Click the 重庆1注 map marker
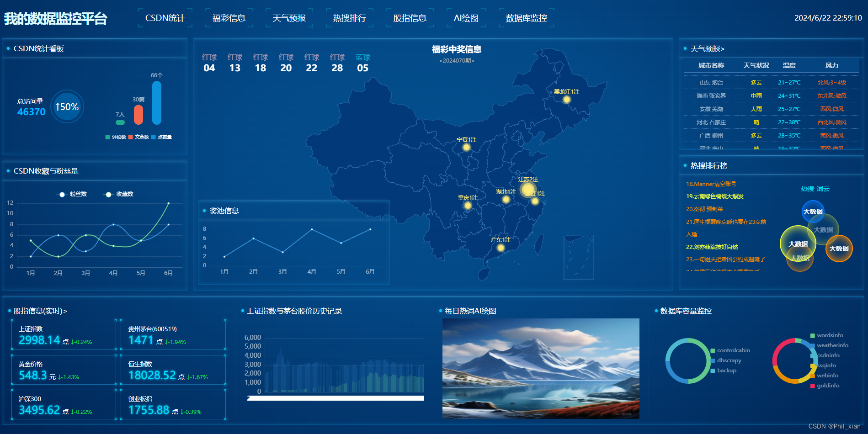The height and width of the screenshot is (434, 868). (468, 206)
